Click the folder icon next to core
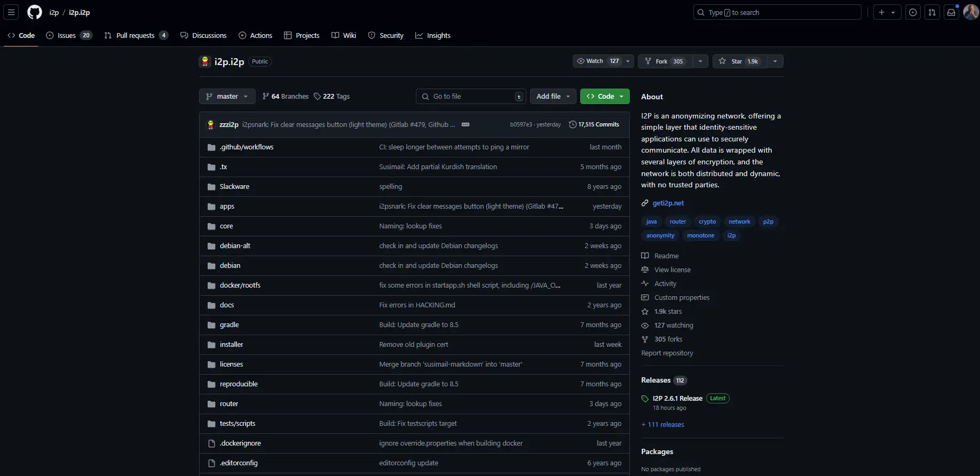 click(211, 226)
